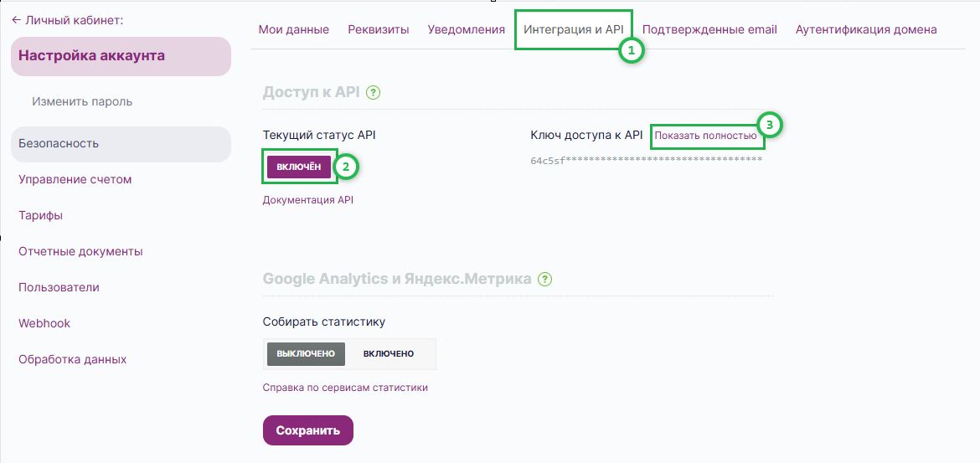
Task: Go back via Личный кабинет arrow link
Action: click(68, 20)
